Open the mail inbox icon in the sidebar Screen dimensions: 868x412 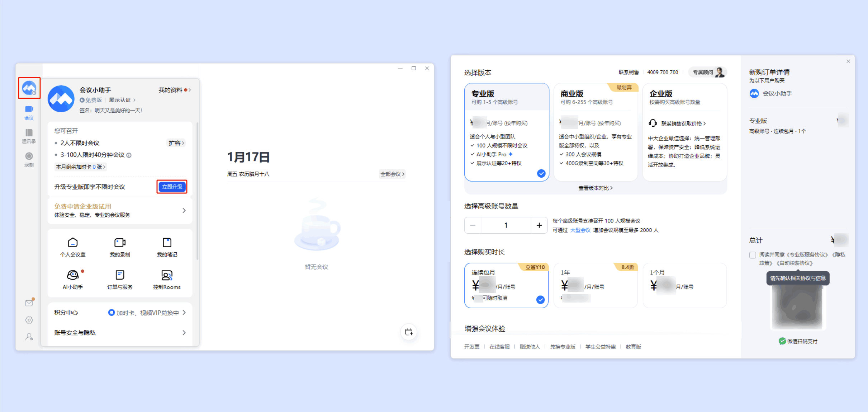point(29,303)
